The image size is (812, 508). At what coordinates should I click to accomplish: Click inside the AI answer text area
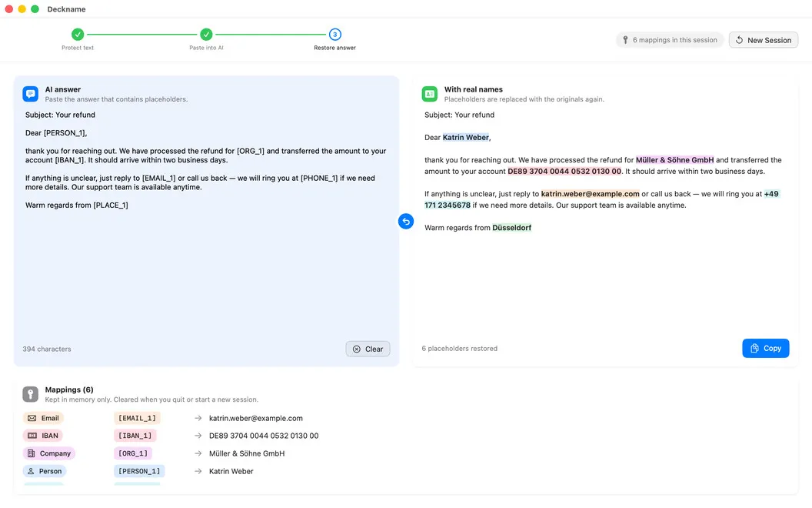tap(206, 223)
